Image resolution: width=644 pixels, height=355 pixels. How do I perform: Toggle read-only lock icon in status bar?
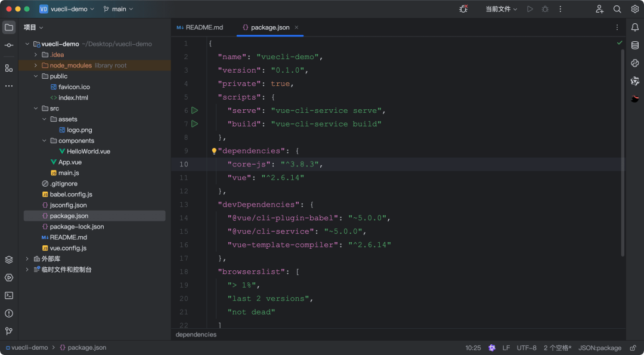coord(633,348)
